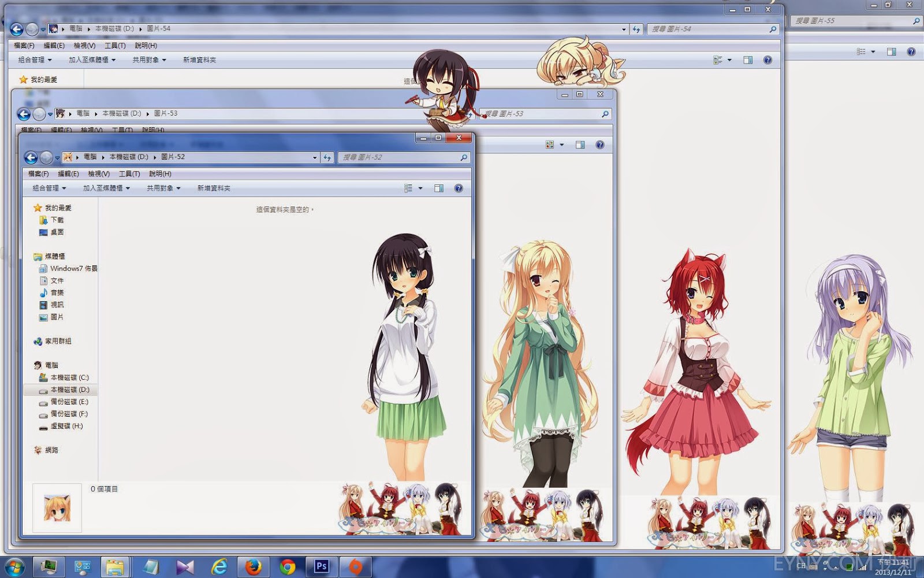Open the help icon in 圖片-52 window
The image size is (924, 578).
pos(459,188)
